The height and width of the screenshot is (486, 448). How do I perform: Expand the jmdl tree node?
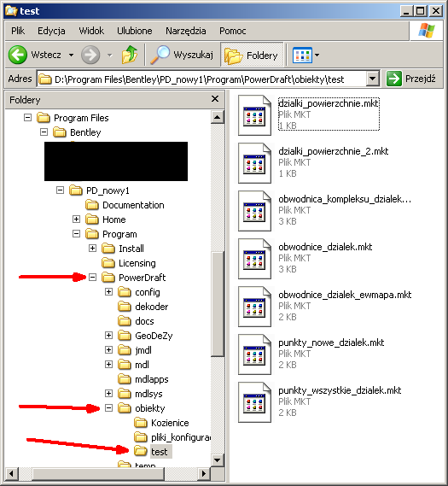108,349
